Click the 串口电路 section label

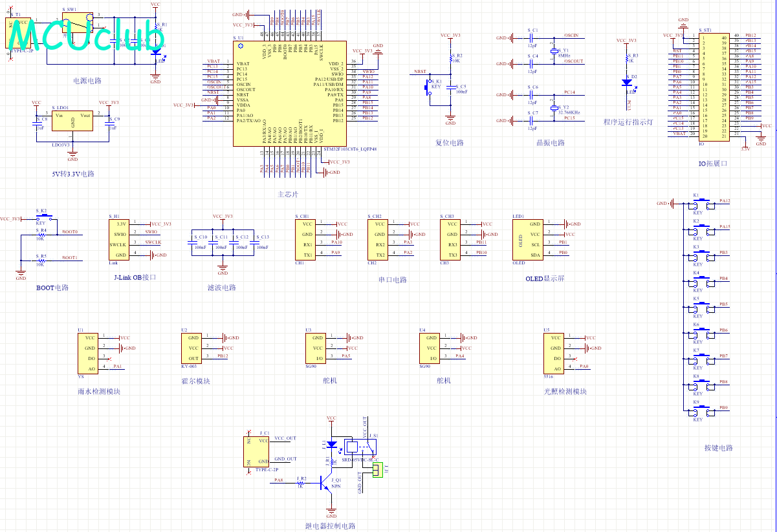tap(393, 280)
